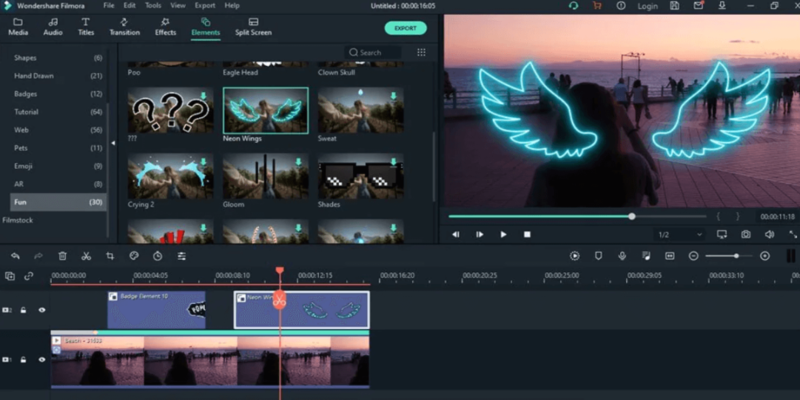Screen dimensions: 800x400
Task: Zoom out timeline with minus icon
Action: point(693,256)
